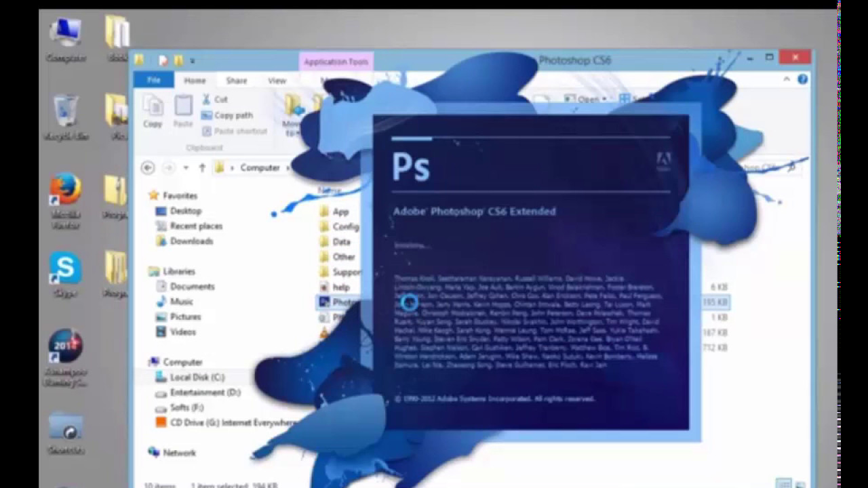Select the Data folder in file list
This screenshot has width=868, height=488.
[x=335, y=241]
